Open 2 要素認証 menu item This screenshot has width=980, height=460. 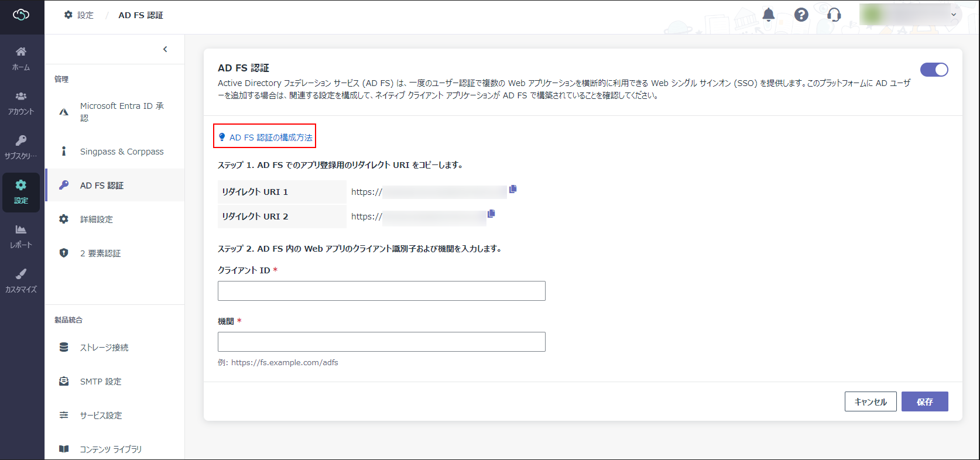tap(115, 253)
